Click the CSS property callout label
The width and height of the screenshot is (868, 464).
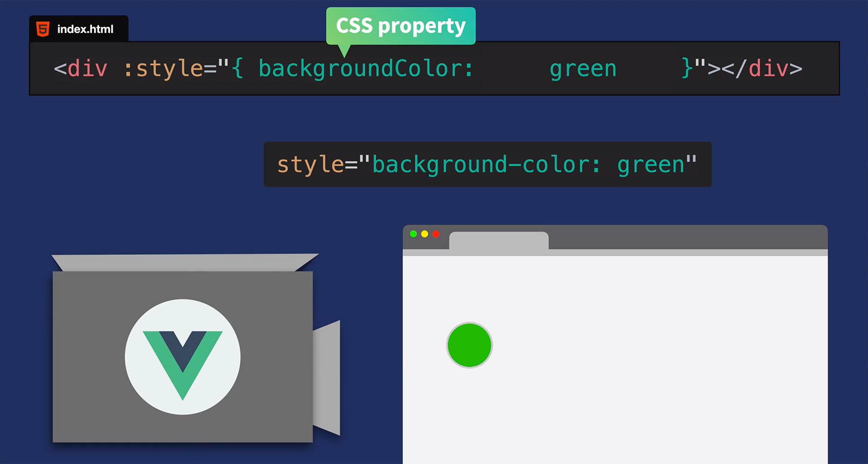coord(401,26)
